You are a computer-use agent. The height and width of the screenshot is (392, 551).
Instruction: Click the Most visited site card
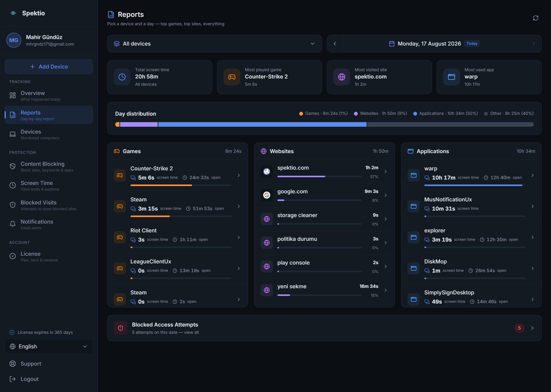[x=379, y=77]
